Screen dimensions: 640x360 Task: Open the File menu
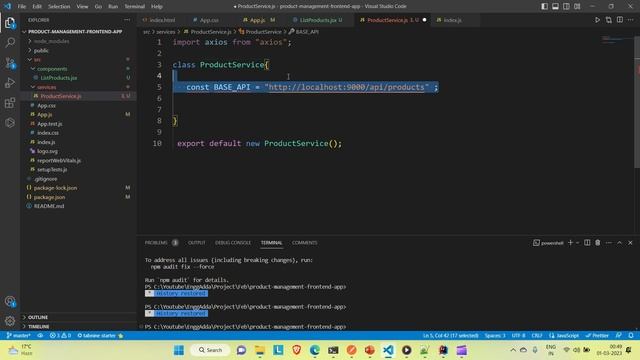tap(22, 6)
